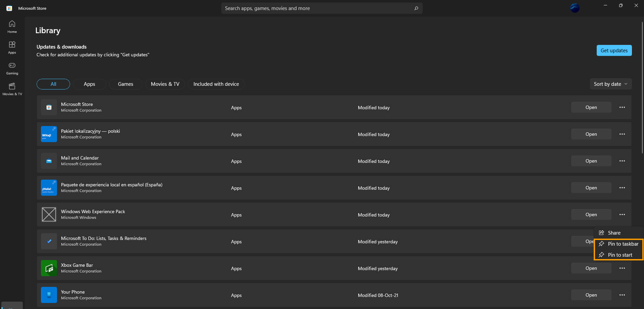The image size is (644, 309).
Task: Open the Gaming section in sidebar
Action: pos(12,68)
